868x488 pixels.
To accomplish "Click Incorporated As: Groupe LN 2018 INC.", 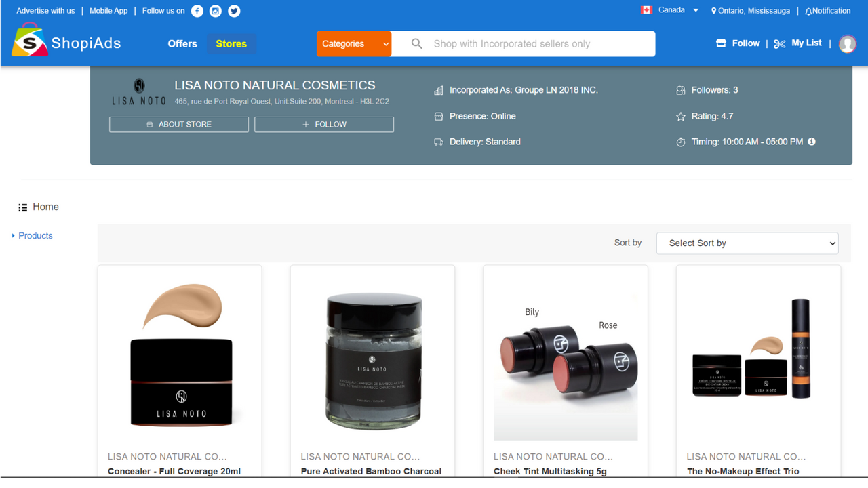I will [524, 90].
